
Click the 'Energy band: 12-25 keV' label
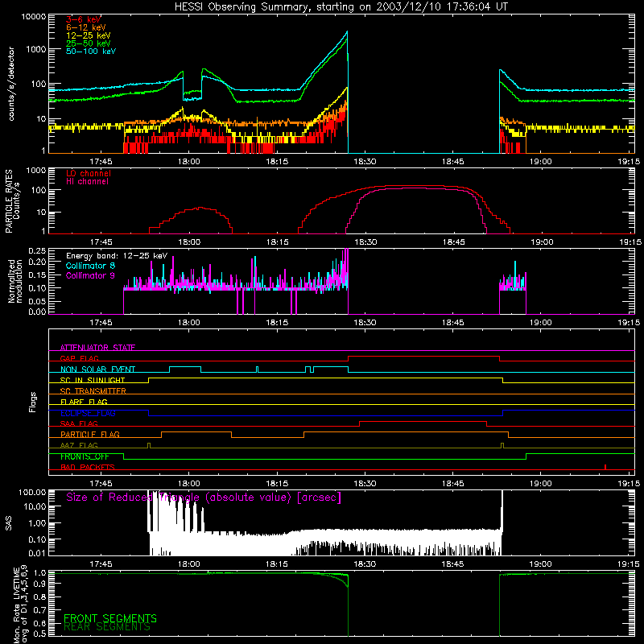117,256
